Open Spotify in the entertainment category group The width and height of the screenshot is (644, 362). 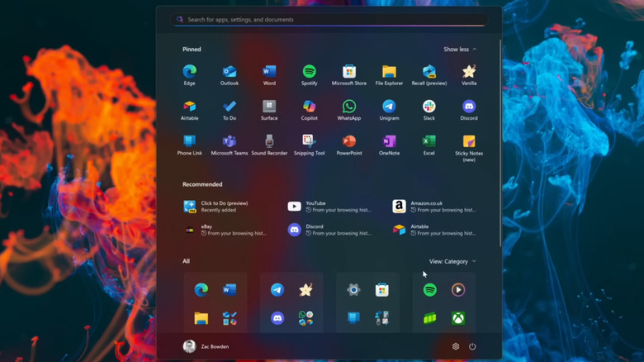tap(430, 289)
